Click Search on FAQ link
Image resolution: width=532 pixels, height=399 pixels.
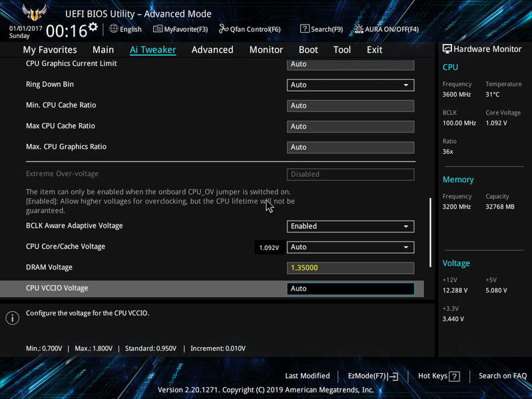503,376
